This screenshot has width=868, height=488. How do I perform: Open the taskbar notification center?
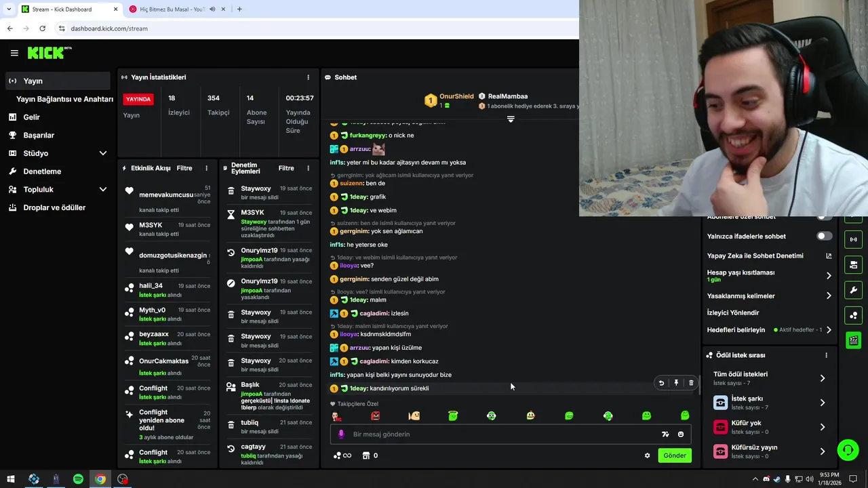(853, 479)
